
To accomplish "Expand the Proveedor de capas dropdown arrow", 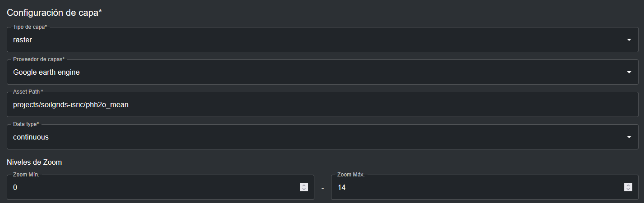I will pos(629,72).
